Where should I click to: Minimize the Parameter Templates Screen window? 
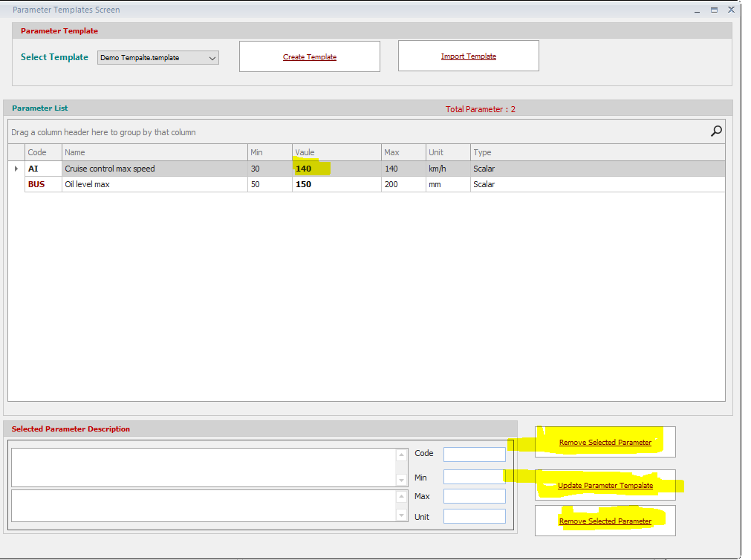point(698,10)
